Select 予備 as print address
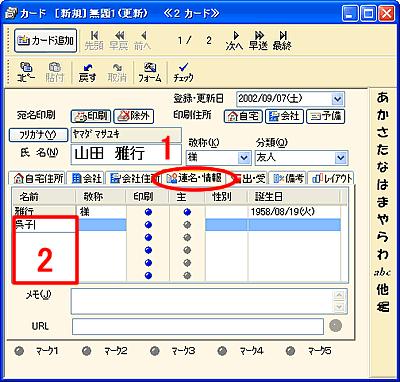Viewport: 400px width, 382px height. point(325,116)
